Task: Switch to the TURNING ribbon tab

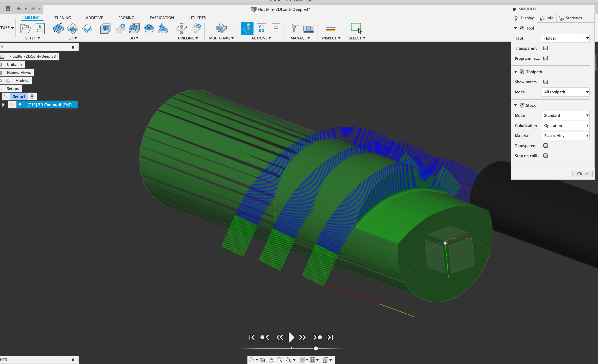Action: tap(63, 17)
